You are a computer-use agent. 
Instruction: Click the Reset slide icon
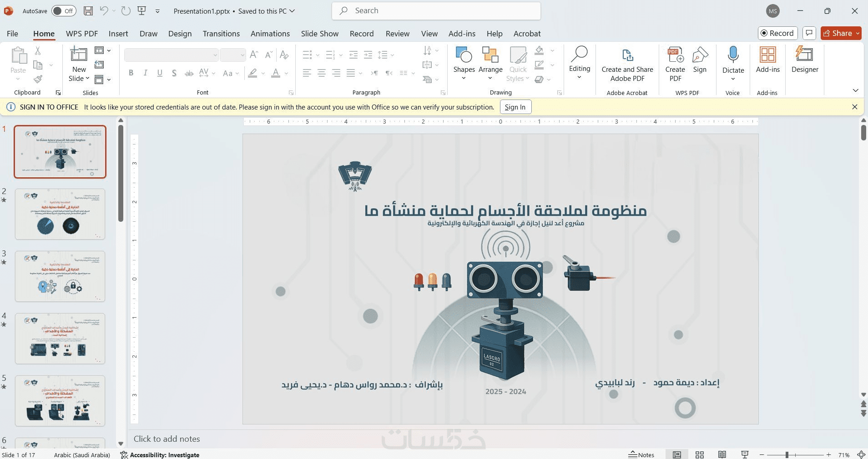[99, 65]
